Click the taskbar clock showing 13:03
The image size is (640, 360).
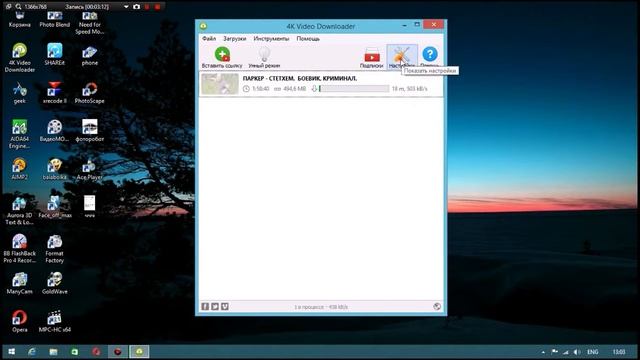point(618,351)
